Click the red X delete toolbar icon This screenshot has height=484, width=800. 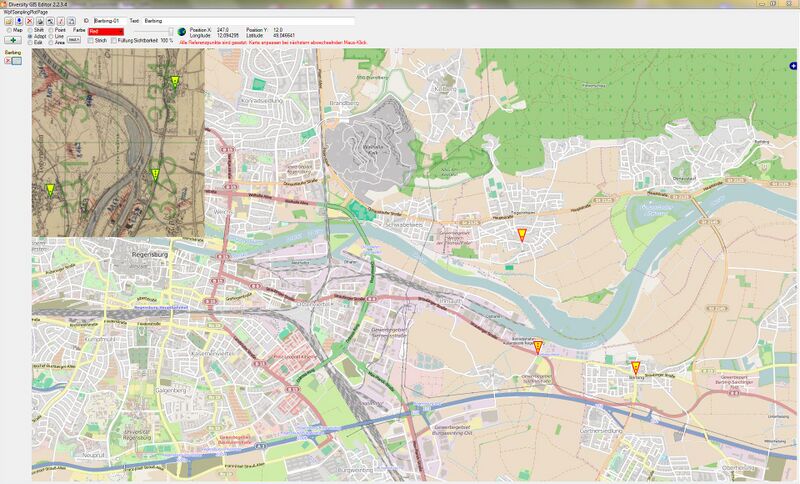click(30, 21)
